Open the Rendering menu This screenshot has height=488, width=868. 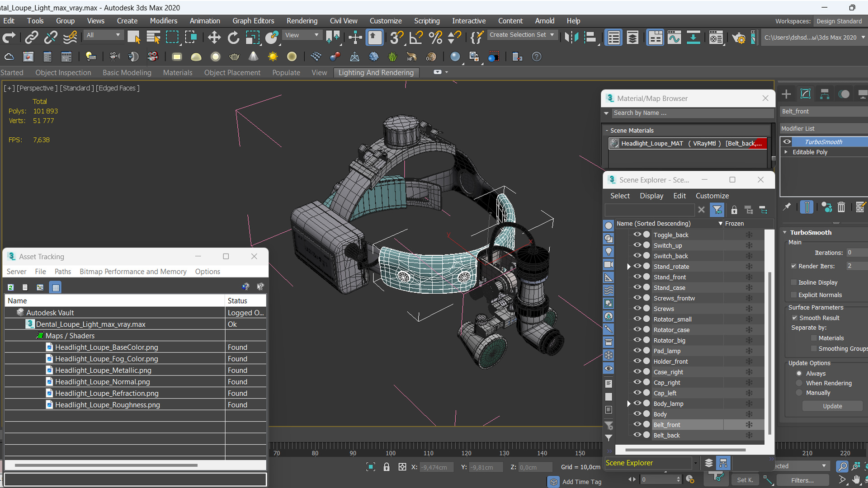pyautogui.click(x=302, y=21)
